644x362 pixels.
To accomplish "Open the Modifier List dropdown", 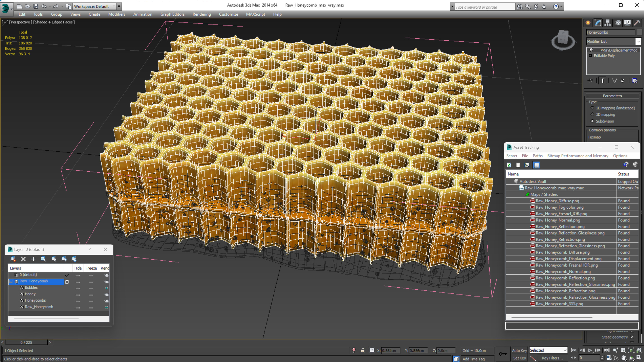I will [x=639, y=42].
